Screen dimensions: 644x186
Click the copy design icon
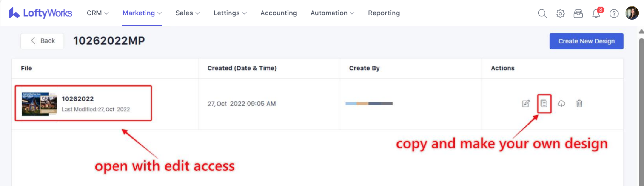[544, 104]
